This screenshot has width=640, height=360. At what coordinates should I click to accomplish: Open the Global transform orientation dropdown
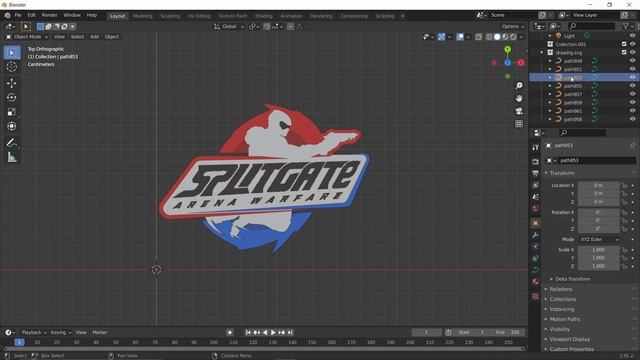[x=229, y=27]
